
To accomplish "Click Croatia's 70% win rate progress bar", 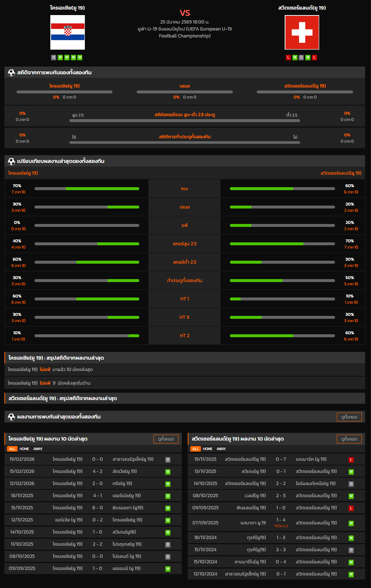I will 87,189.
